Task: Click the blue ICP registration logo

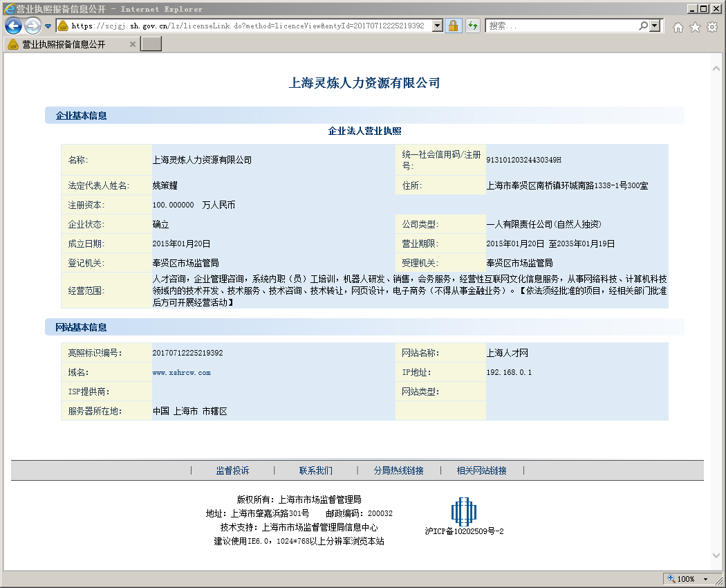Action: pyautogui.click(x=464, y=511)
